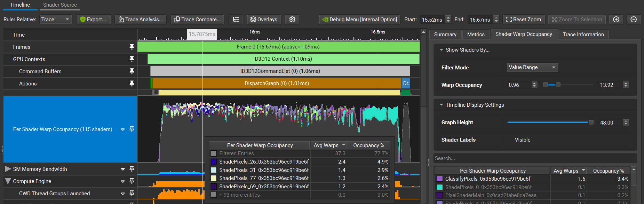
Task: Pin the Frames row
Action: (x=132, y=47)
